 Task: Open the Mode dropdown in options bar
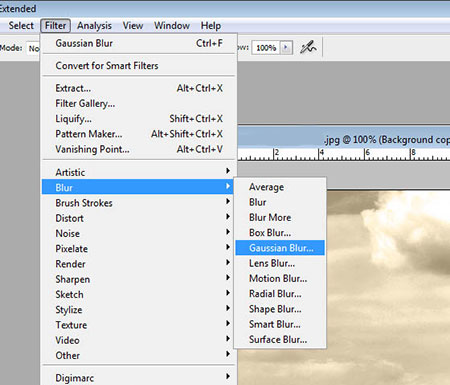coord(33,48)
